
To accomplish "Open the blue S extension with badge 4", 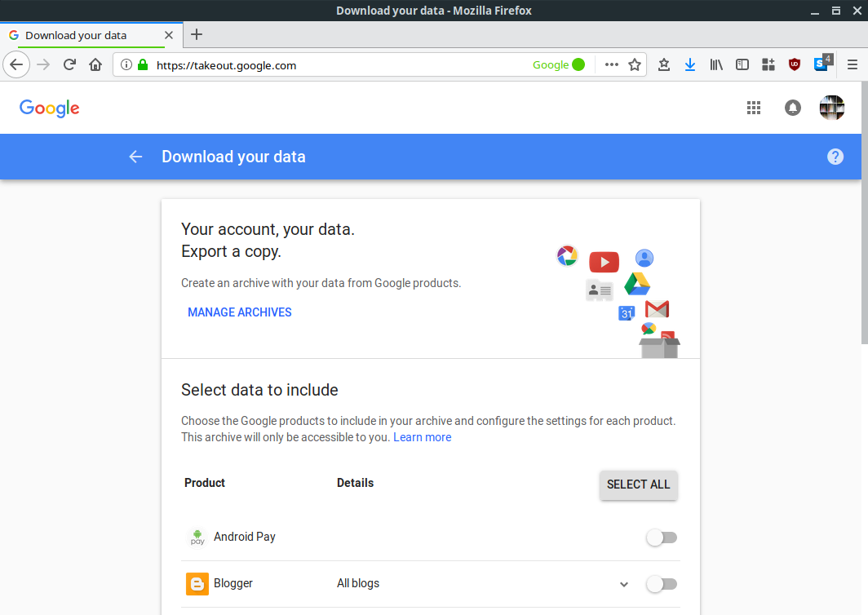I will [x=822, y=63].
